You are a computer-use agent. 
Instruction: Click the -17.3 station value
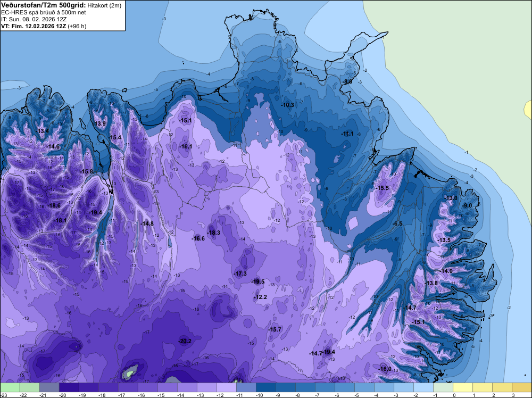click(240, 273)
